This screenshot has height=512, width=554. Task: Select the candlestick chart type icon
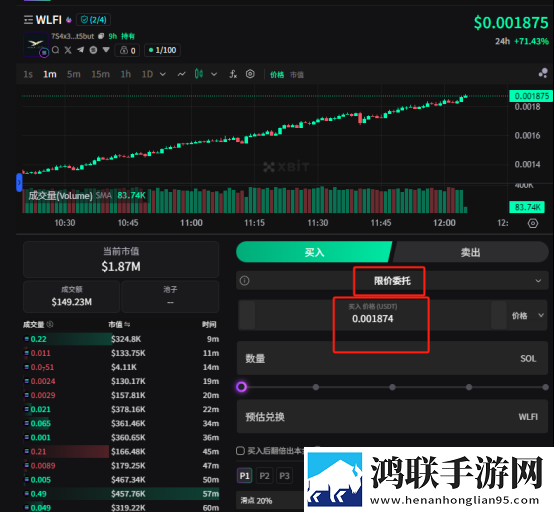[x=199, y=74]
